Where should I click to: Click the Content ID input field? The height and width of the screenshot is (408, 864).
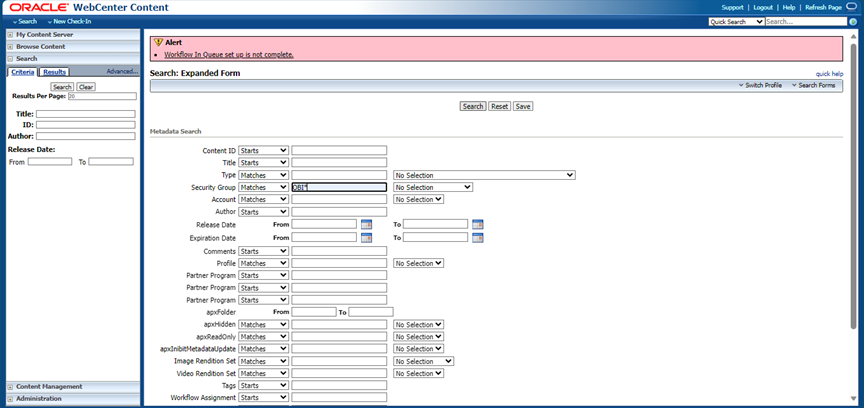click(339, 151)
